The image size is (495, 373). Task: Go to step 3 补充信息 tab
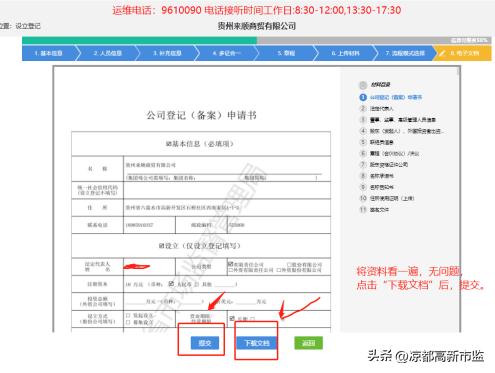(167, 53)
